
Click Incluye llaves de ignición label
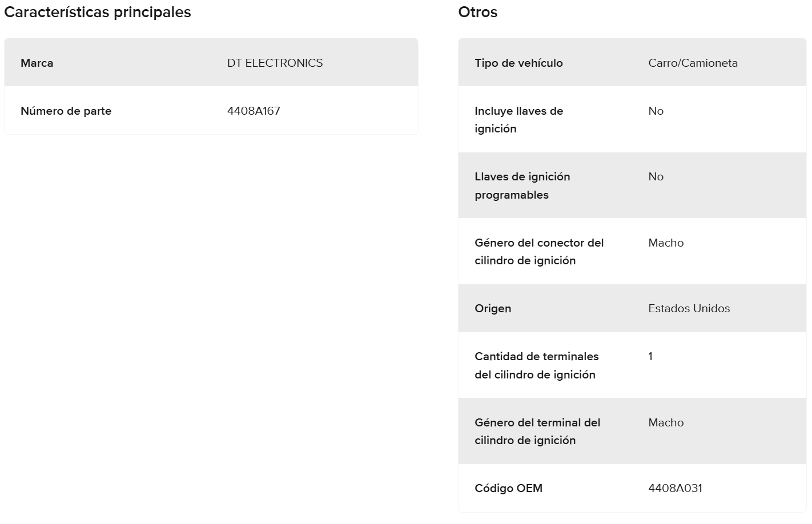click(x=518, y=120)
